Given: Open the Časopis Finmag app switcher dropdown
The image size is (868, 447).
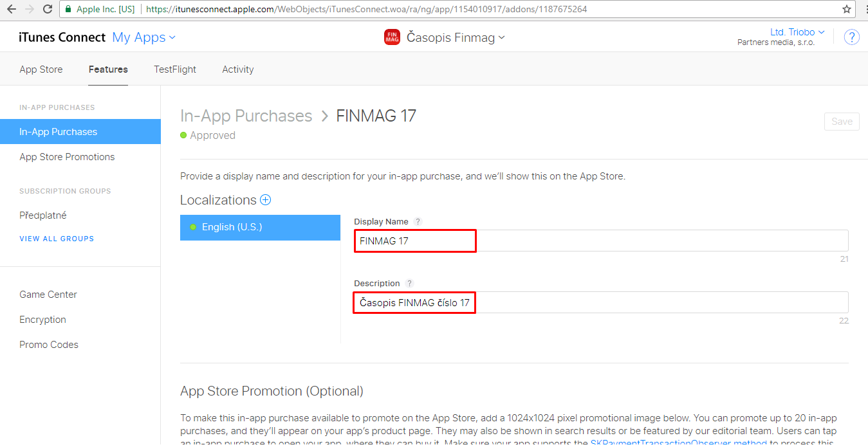Looking at the screenshot, I should tap(456, 38).
